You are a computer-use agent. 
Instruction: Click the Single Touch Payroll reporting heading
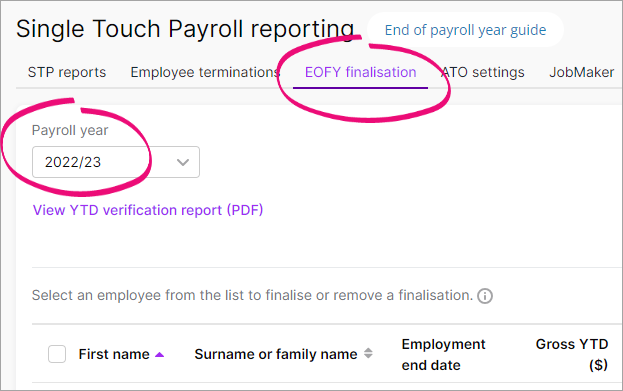[x=185, y=29]
